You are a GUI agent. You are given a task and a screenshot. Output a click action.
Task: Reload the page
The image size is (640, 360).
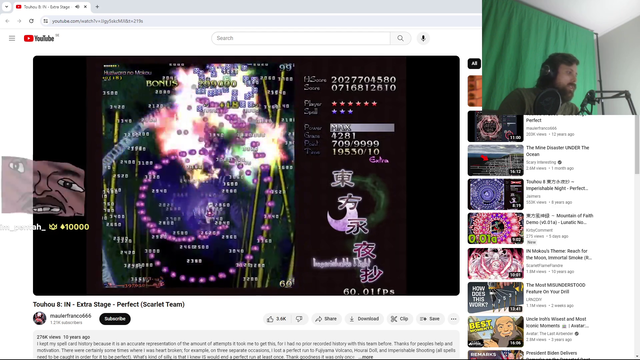[31, 21]
